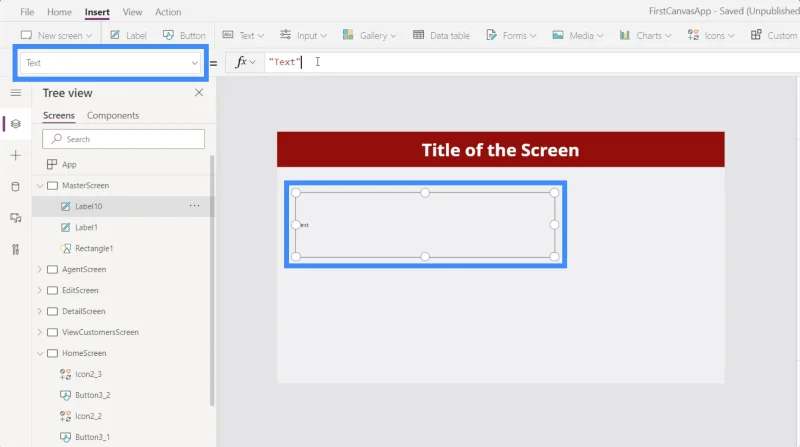This screenshot has height=447, width=800.
Task: Open the fx formula dropdown
Action: pos(245,62)
